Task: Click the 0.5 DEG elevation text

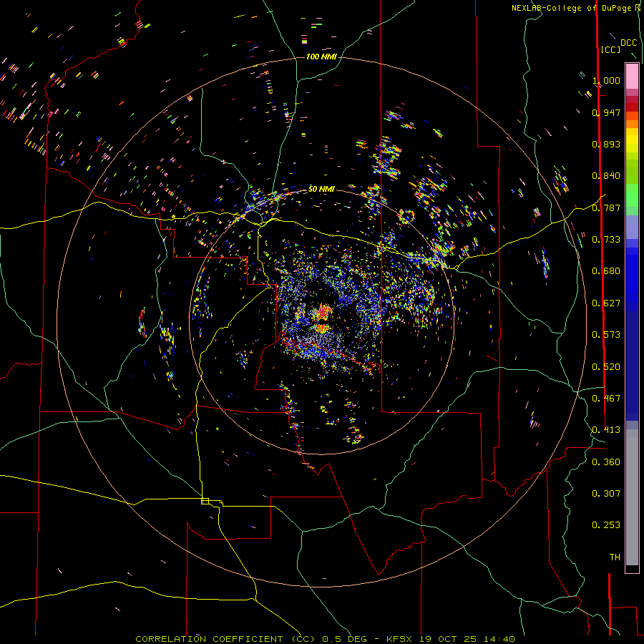Action: 345,639
